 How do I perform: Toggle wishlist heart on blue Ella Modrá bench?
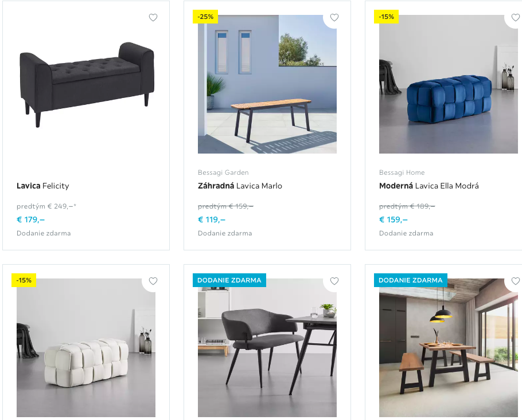pos(515,17)
